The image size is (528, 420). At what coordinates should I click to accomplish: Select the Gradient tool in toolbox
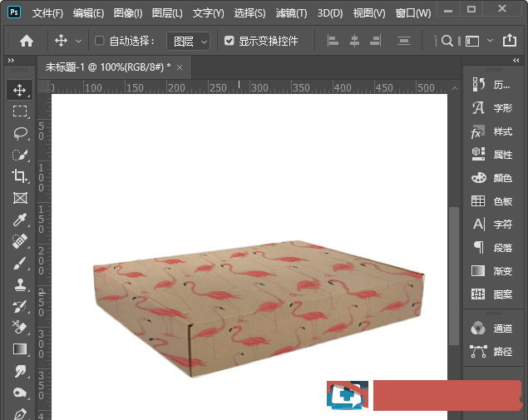pos(20,349)
